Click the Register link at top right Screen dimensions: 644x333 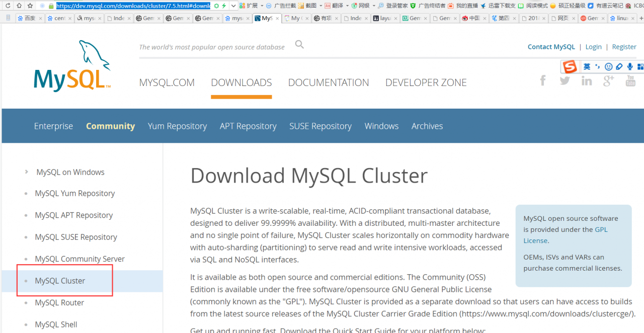(624, 46)
